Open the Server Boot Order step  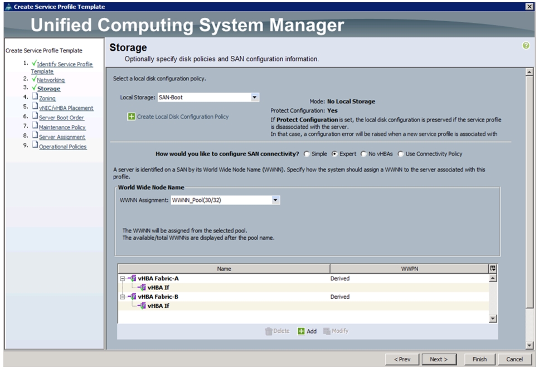61,118
